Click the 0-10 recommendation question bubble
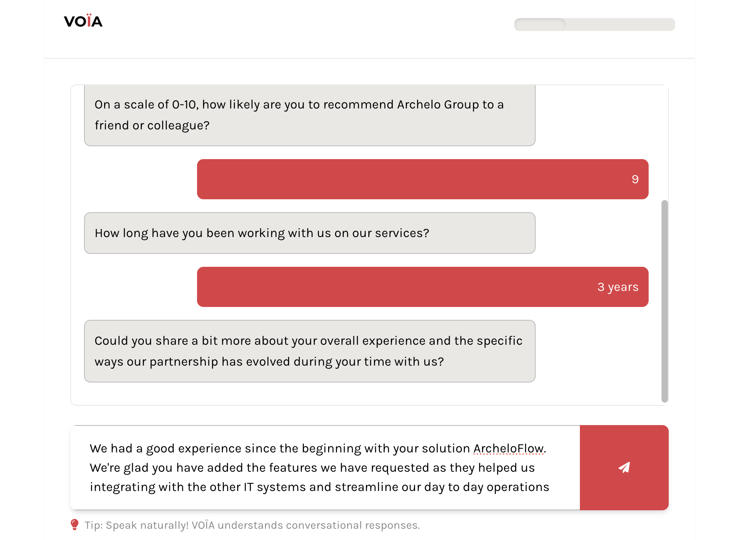Image resolution: width=756 pixels, height=540 pixels. click(310, 115)
